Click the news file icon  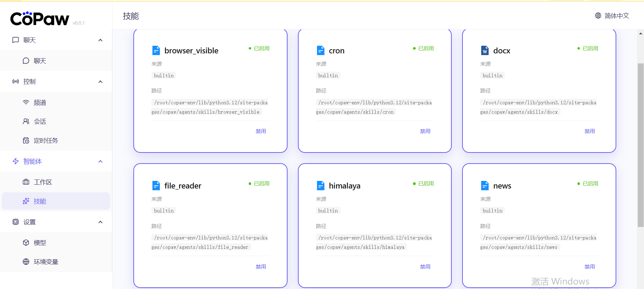485,186
